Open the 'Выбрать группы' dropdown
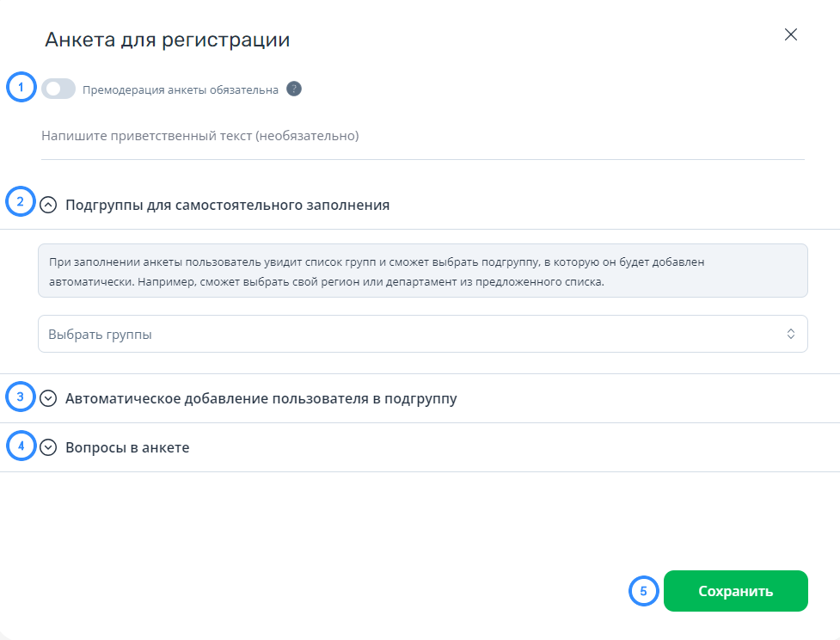The image size is (840, 640). tap(423, 334)
